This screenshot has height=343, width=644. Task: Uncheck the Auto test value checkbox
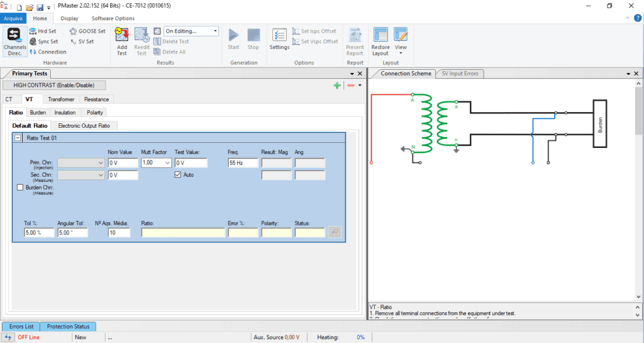178,175
